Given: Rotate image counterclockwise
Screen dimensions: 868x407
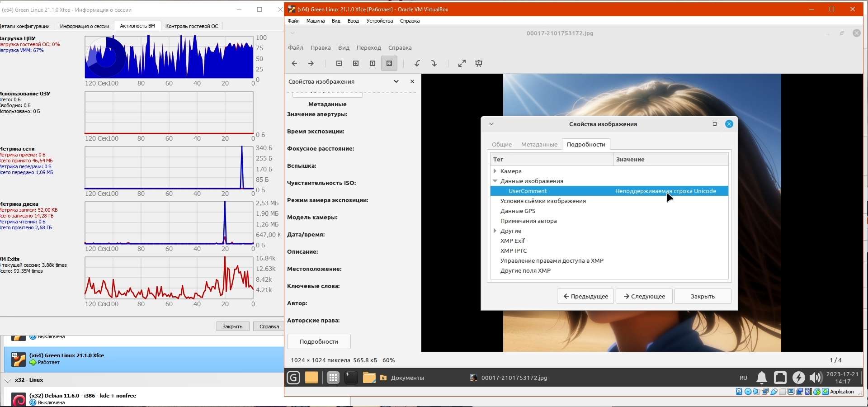Looking at the screenshot, I should pyautogui.click(x=417, y=63).
